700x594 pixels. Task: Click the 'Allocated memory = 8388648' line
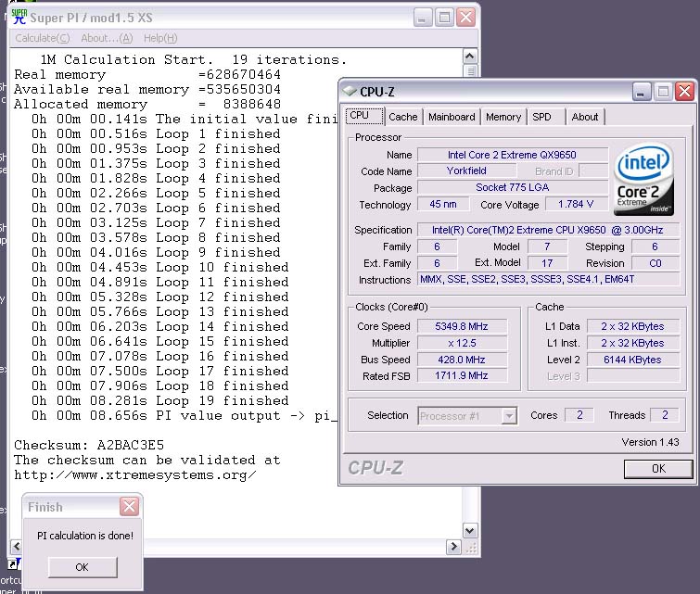(x=147, y=105)
